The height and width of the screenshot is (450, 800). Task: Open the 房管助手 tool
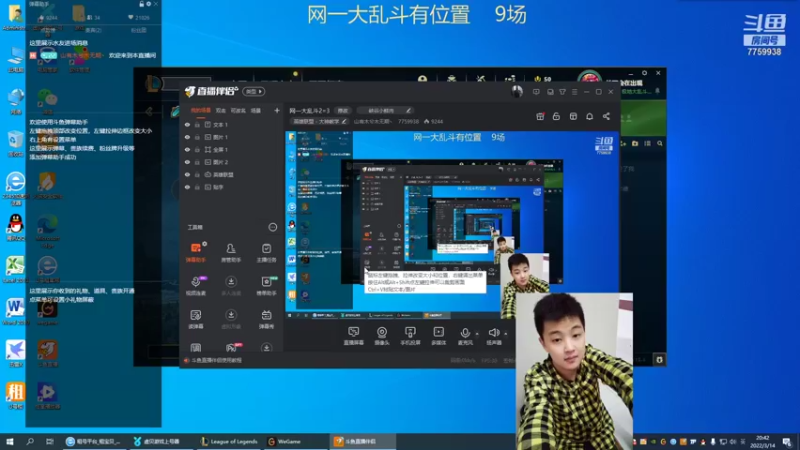click(231, 253)
